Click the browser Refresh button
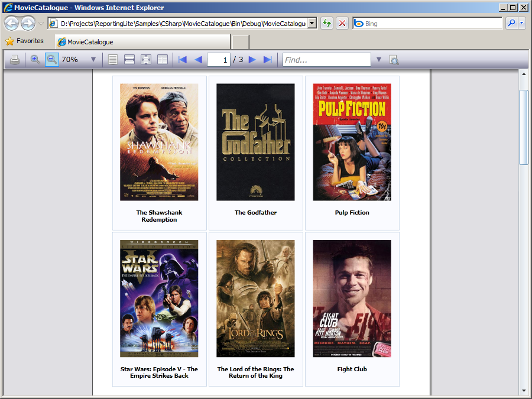This screenshot has height=399, width=532. (326, 24)
